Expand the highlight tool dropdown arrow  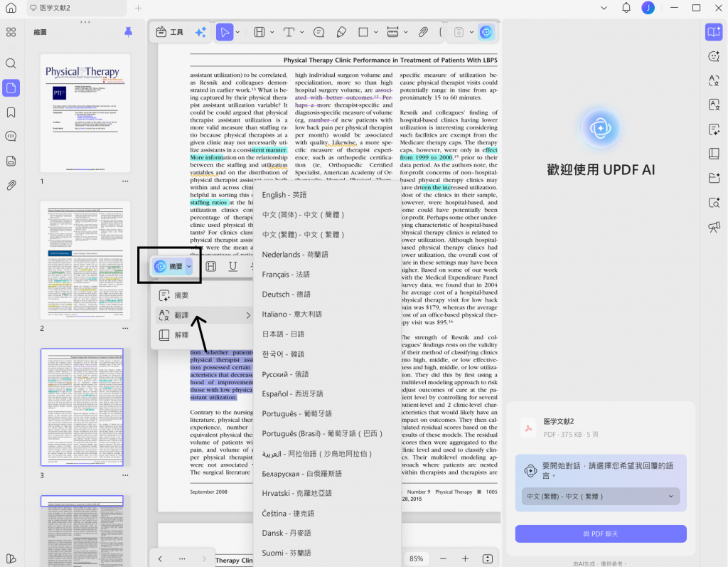[x=272, y=32]
